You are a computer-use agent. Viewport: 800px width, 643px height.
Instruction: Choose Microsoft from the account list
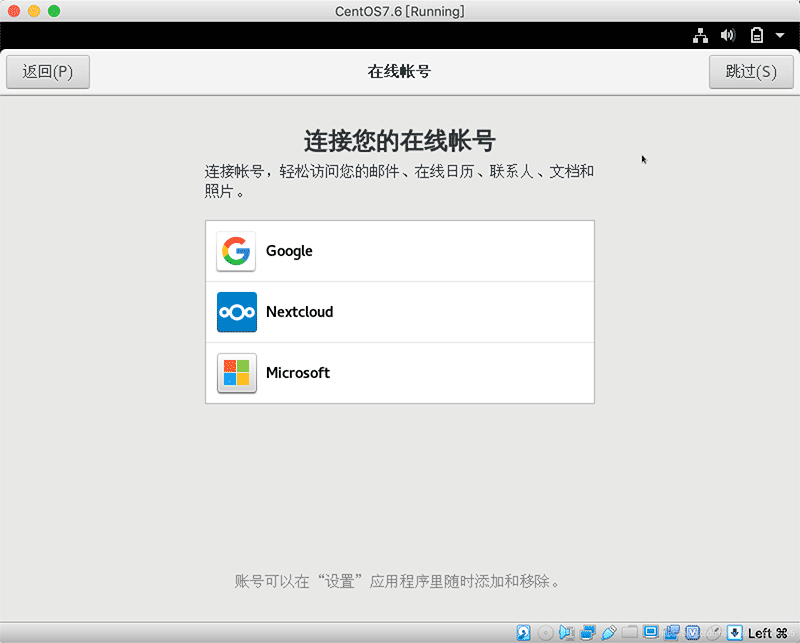tap(399, 373)
